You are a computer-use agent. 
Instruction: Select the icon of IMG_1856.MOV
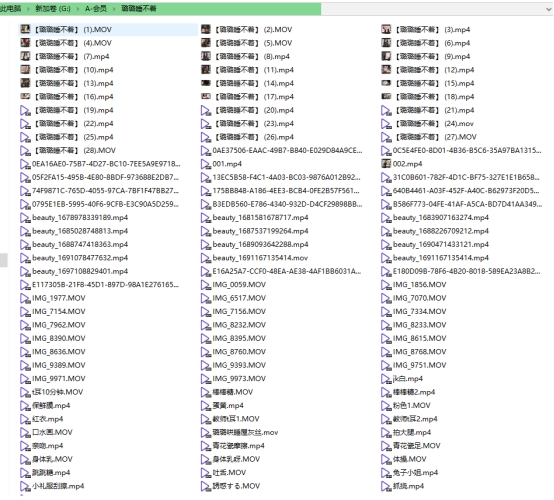(386, 285)
